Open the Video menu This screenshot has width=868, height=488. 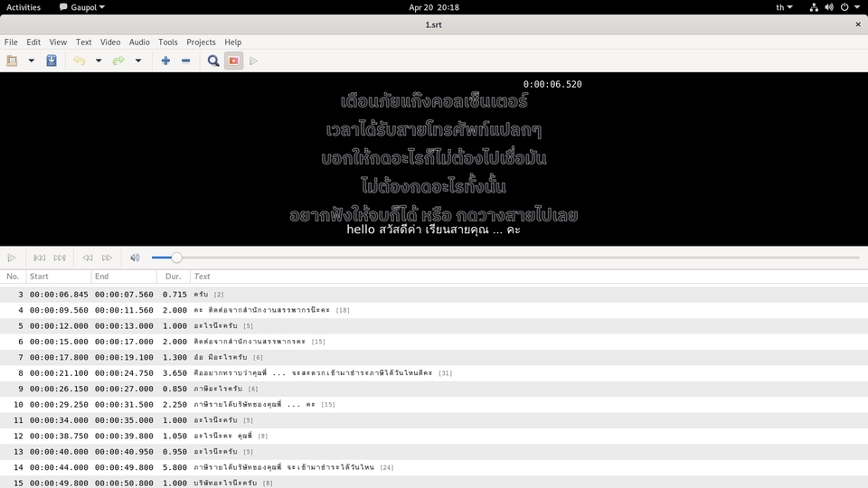[110, 42]
